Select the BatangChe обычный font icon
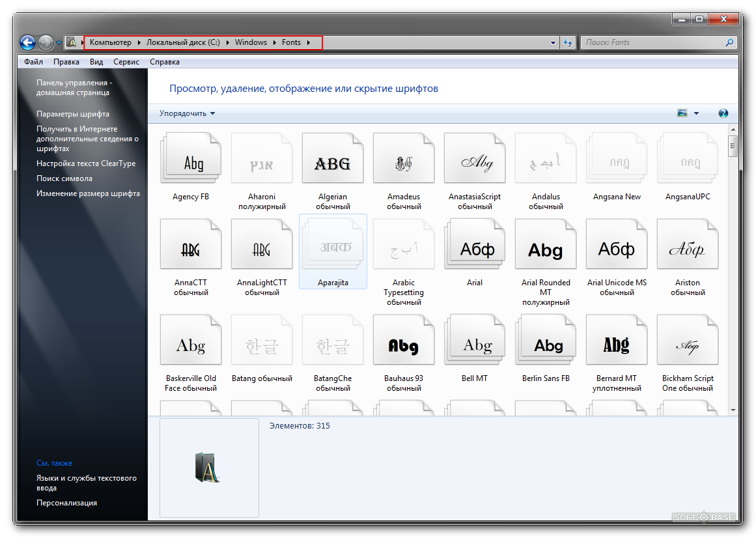This screenshot has height=538, width=756. [x=333, y=340]
